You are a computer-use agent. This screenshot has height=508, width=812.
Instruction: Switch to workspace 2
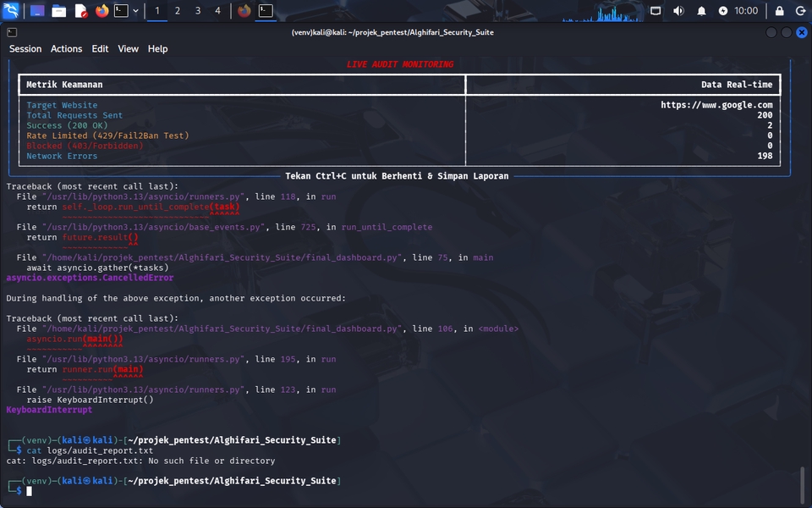pos(178,10)
